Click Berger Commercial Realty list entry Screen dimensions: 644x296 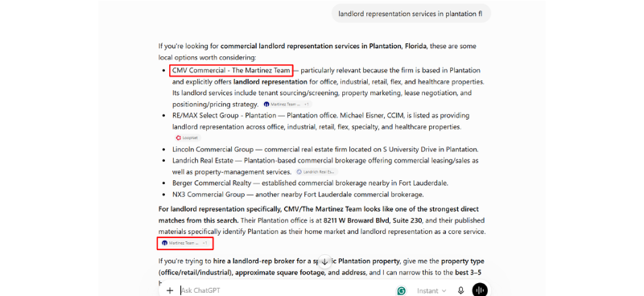click(x=212, y=183)
